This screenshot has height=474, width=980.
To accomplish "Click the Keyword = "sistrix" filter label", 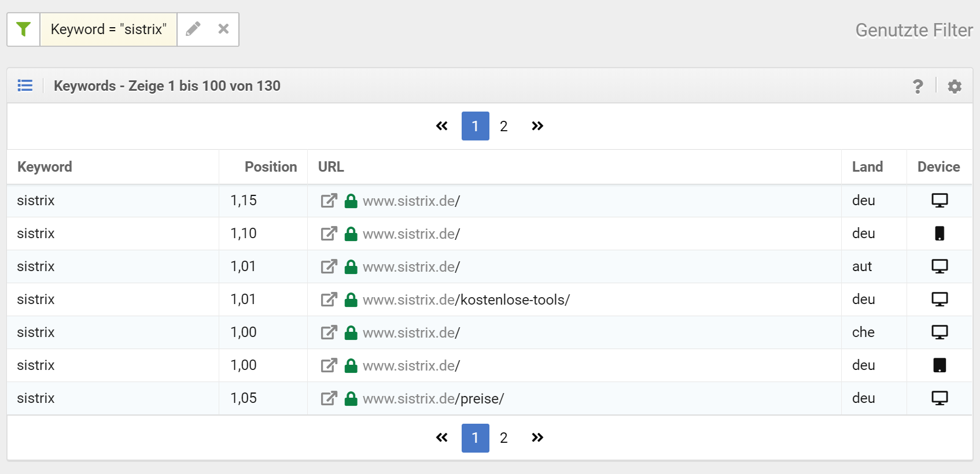I will [108, 29].
